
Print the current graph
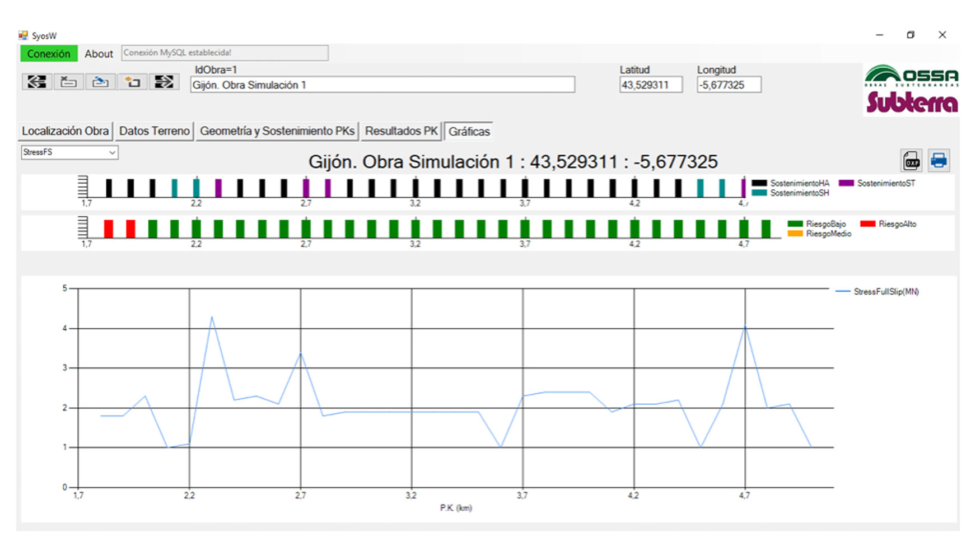coord(939,161)
